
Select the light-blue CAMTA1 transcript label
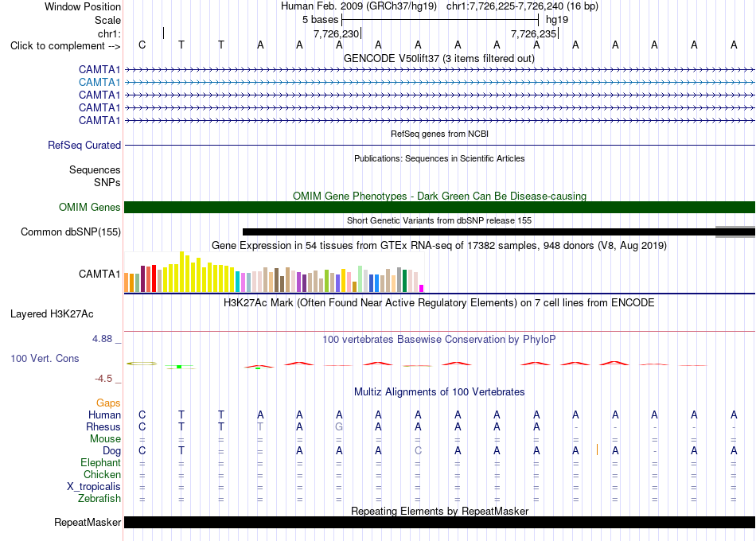99,83
